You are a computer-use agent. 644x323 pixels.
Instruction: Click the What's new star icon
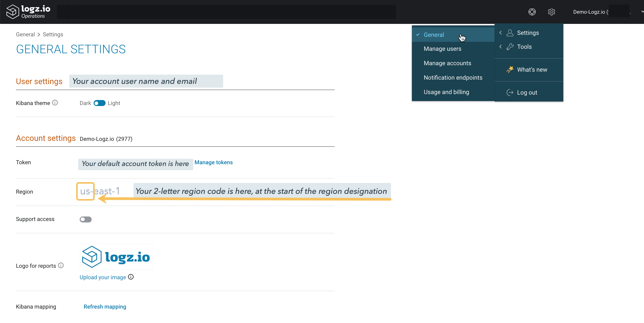[510, 69]
